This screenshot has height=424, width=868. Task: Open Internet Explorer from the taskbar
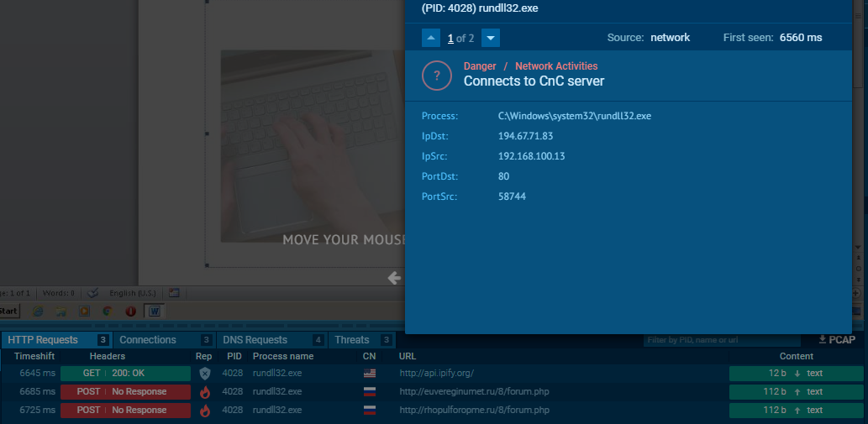click(38, 311)
